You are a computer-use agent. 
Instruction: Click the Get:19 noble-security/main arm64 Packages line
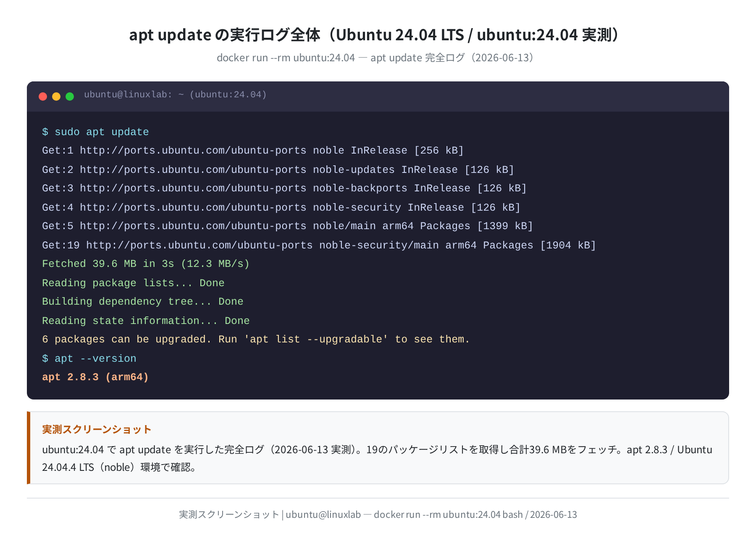coord(319,245)
